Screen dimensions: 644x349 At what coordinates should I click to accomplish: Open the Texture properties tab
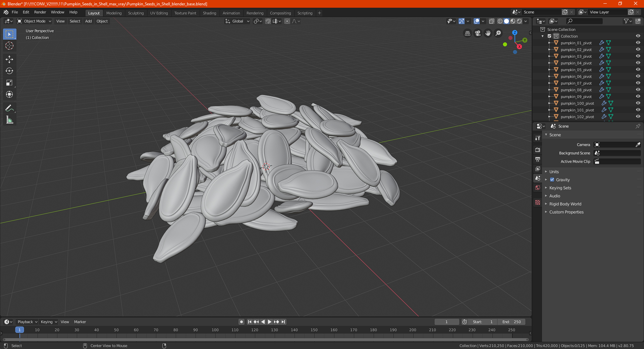pos(538,202)
